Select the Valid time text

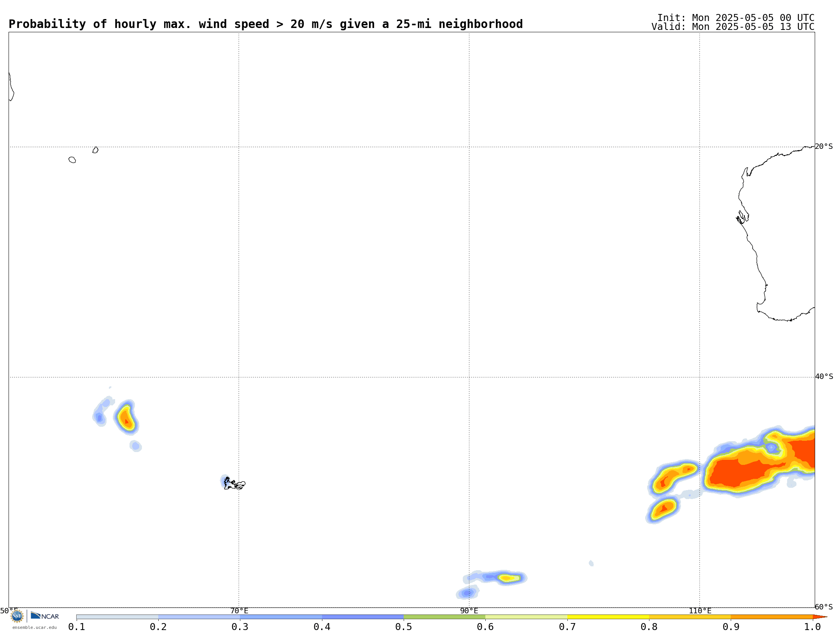click(x=733, y=27)
